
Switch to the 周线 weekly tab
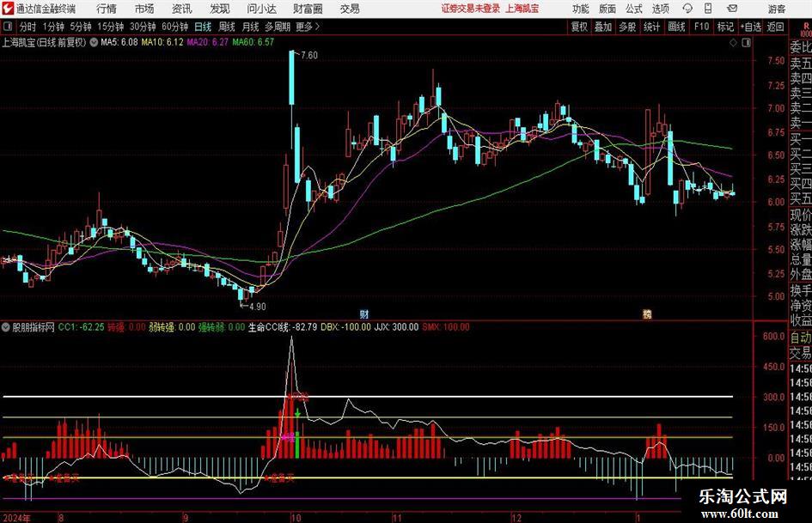(227, 27)
